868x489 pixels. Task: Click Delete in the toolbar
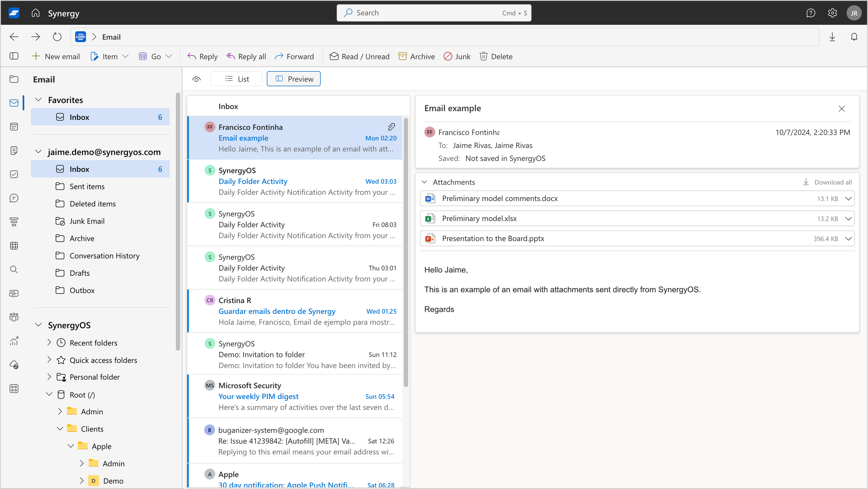coord(496,56)
